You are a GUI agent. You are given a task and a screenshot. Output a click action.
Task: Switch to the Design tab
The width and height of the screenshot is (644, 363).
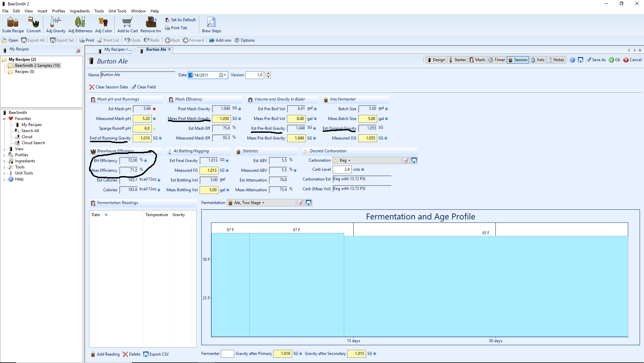click(436, 60)
